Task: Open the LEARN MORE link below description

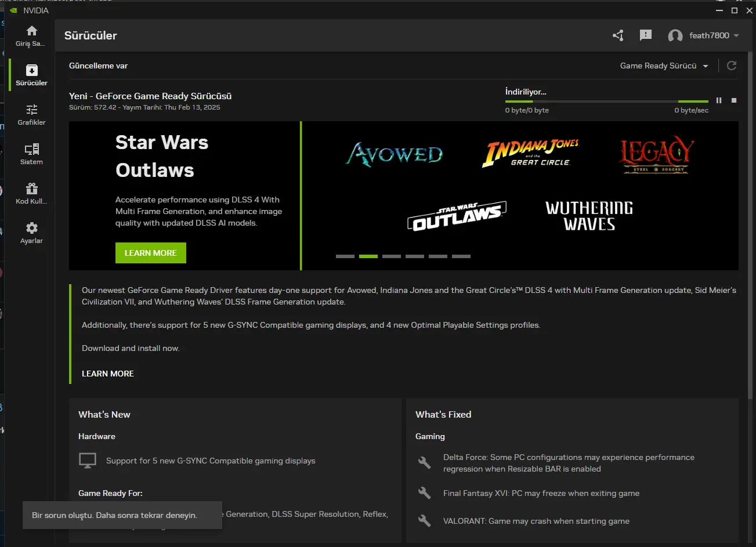Action: click(108, 374)
